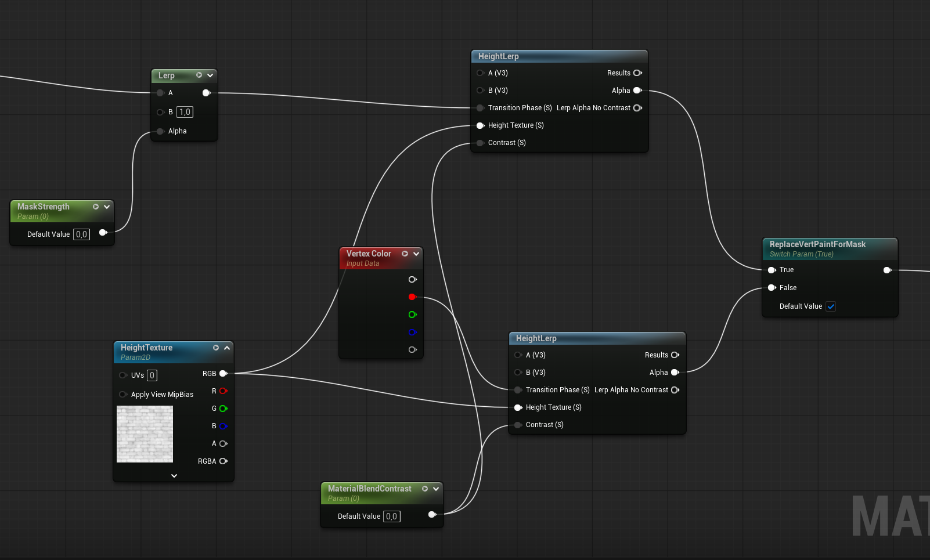Screen dimensions: 930x560
Task: Click the HeightTexture preview thumbnail
Action: [145, 434]
